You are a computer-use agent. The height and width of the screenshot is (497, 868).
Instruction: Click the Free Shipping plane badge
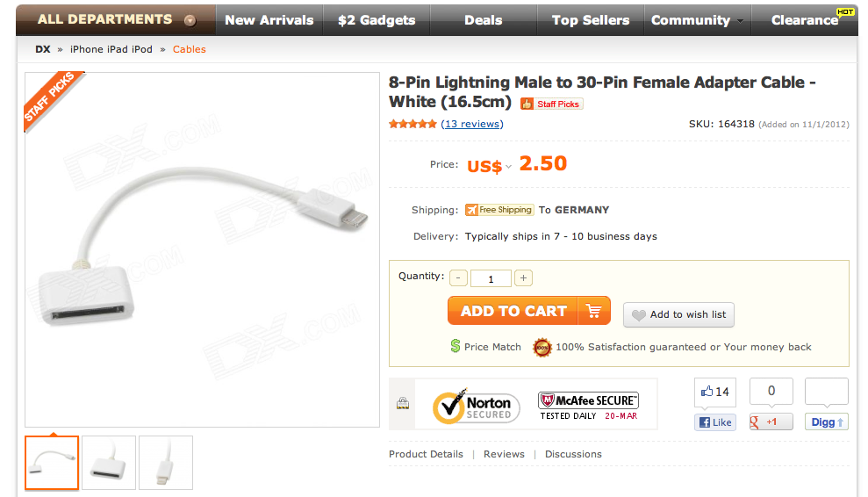499,210
